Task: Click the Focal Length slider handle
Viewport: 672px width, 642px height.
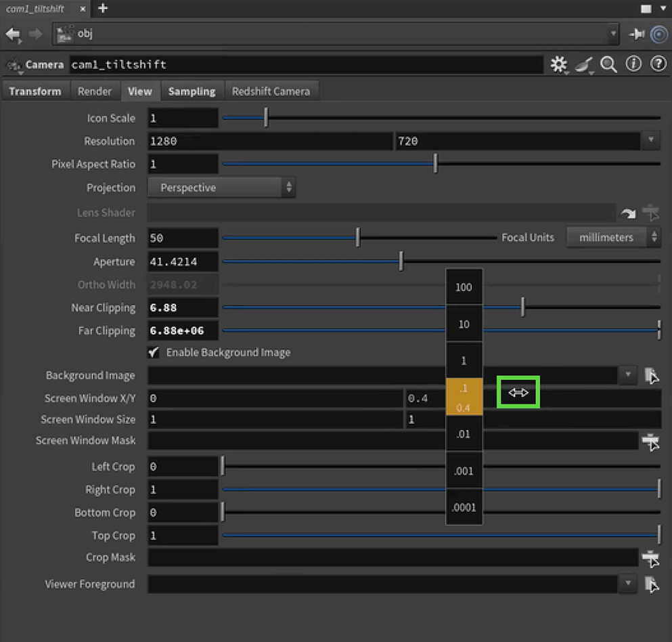Action: click(x=358, y=238)
